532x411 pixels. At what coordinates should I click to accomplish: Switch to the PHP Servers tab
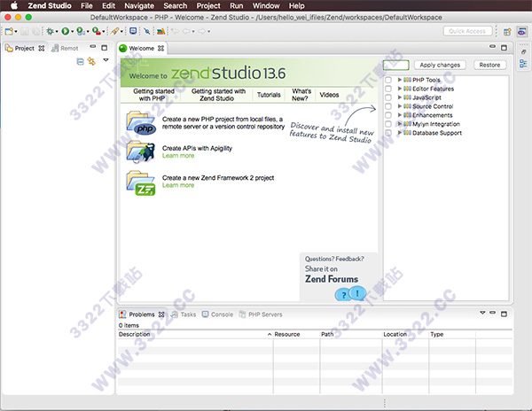point(261,314)
